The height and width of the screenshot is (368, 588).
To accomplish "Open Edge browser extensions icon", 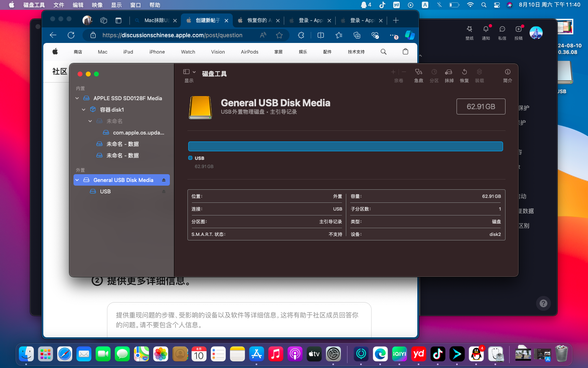I will (x=301, y=35).
